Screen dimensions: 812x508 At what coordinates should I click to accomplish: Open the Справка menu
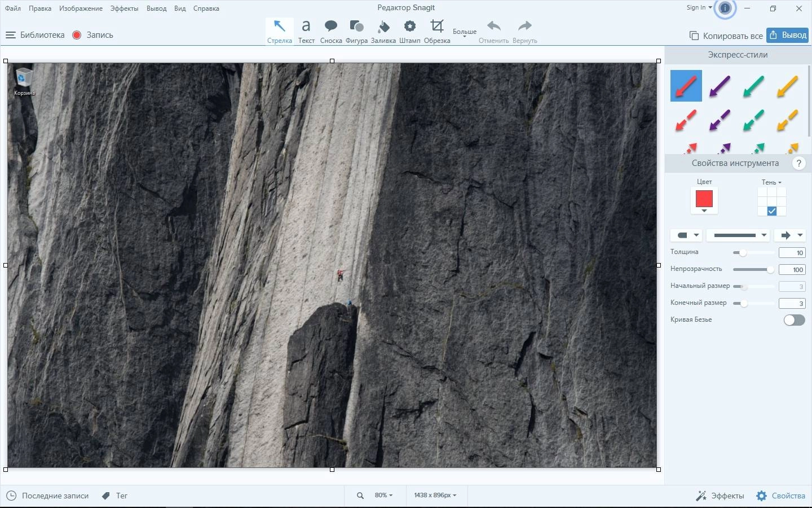206,8
